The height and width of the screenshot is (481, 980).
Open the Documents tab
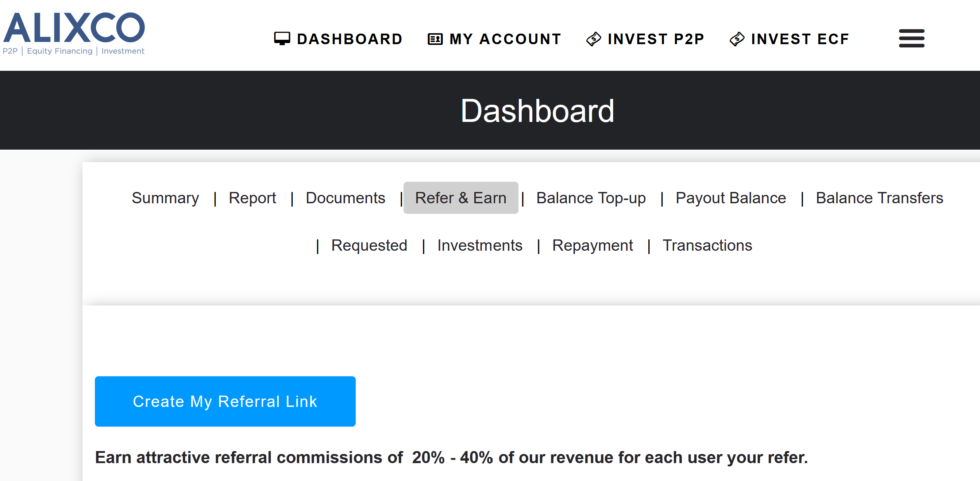pos(346,198)
